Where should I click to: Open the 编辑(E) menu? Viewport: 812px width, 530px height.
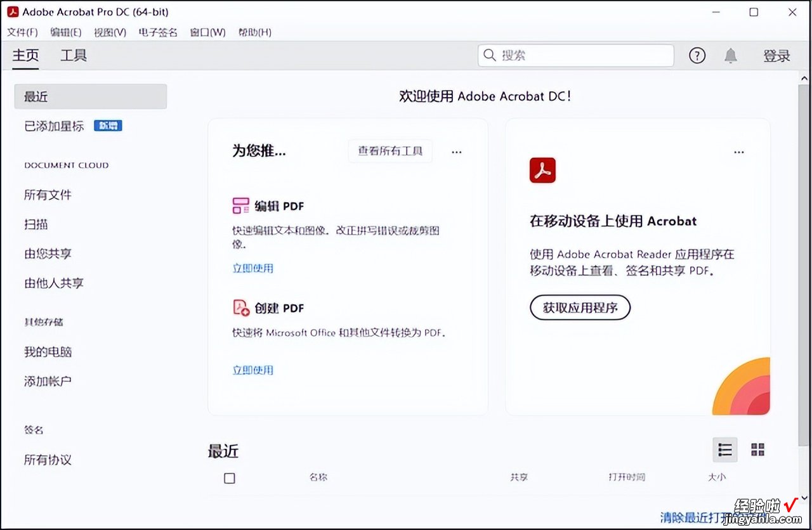[x=66, y=32]
